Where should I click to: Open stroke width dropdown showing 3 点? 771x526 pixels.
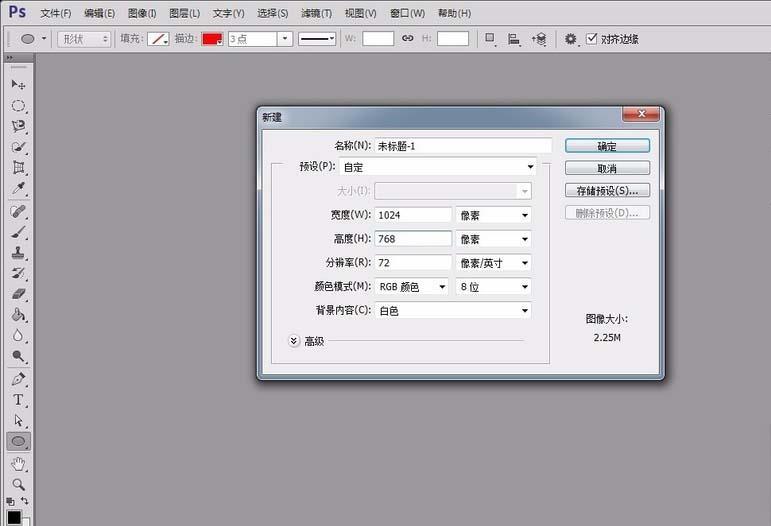(x=285, y=38)
